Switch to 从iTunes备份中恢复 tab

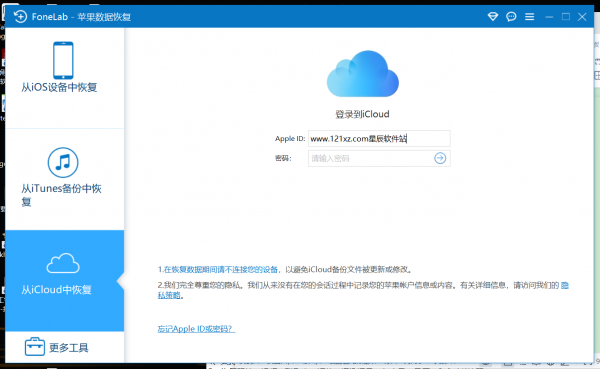point(65,180)
